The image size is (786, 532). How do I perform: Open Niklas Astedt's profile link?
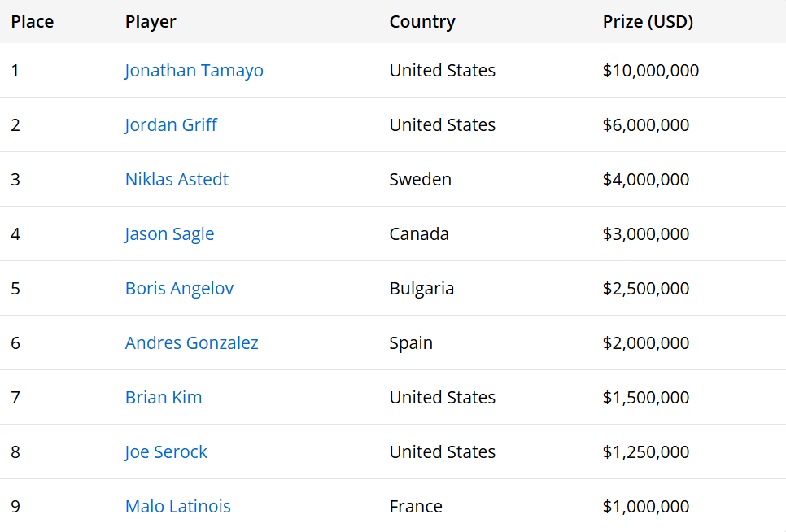(x=177, y=180)
